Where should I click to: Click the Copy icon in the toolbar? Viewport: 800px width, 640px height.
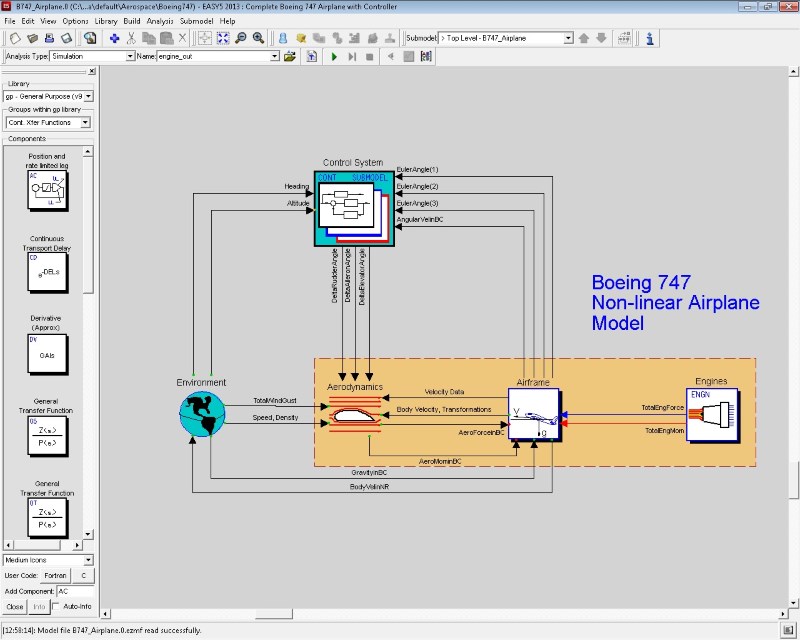[148, 38]
